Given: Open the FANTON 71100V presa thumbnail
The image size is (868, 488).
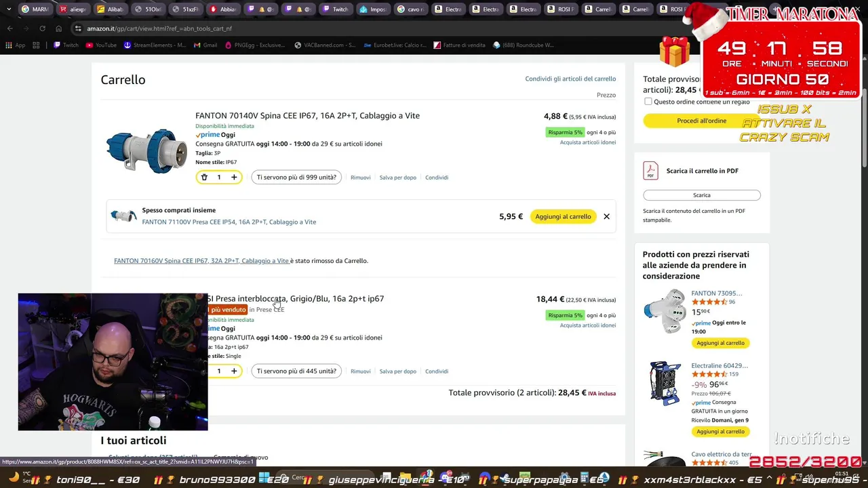Looking at the screenshot, I should coord(124,216).
